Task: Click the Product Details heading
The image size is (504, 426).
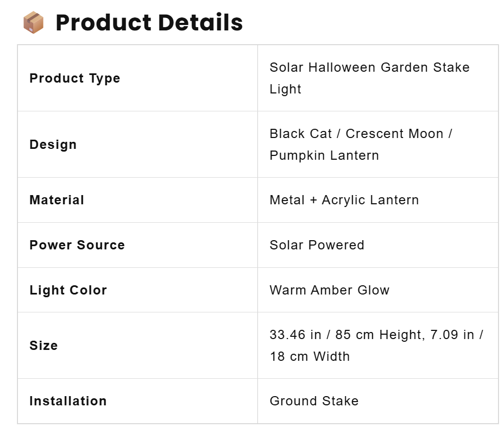Action: pyautogui.click(x=149, y=22)
